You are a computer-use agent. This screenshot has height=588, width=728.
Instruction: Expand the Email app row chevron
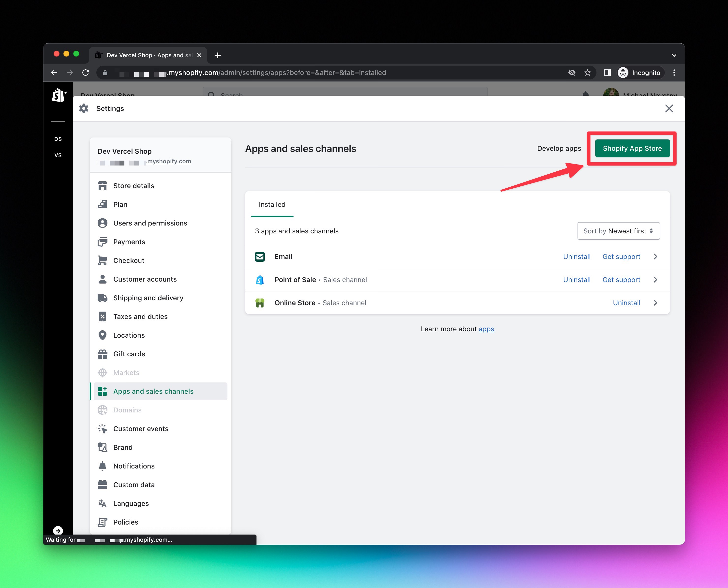click(655, 257)
